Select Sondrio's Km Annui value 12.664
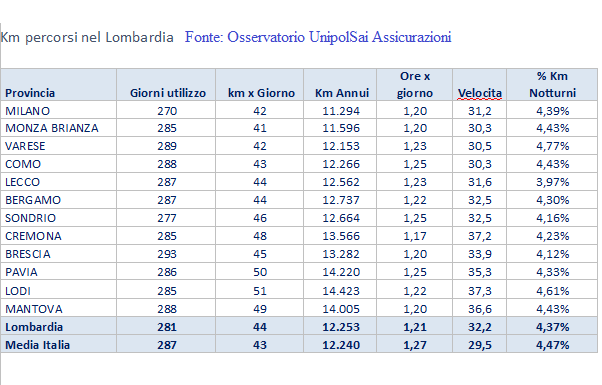This screenshot has width=602, height=385. pyautogui.click(x=341, y=218)
